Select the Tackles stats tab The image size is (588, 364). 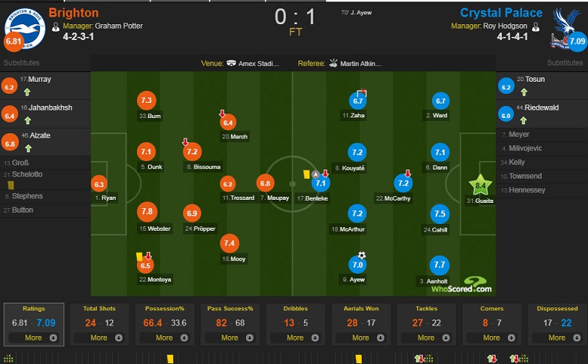(426, 324)
